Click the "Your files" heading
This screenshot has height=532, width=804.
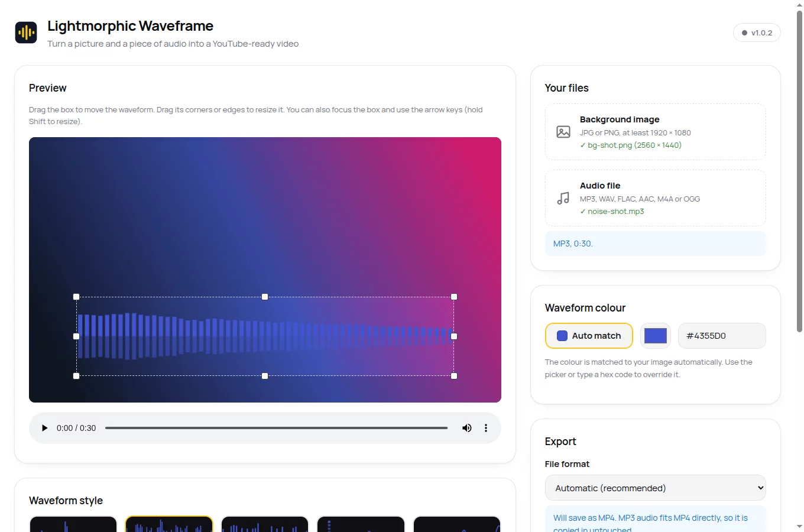click(x=566, y=88)
